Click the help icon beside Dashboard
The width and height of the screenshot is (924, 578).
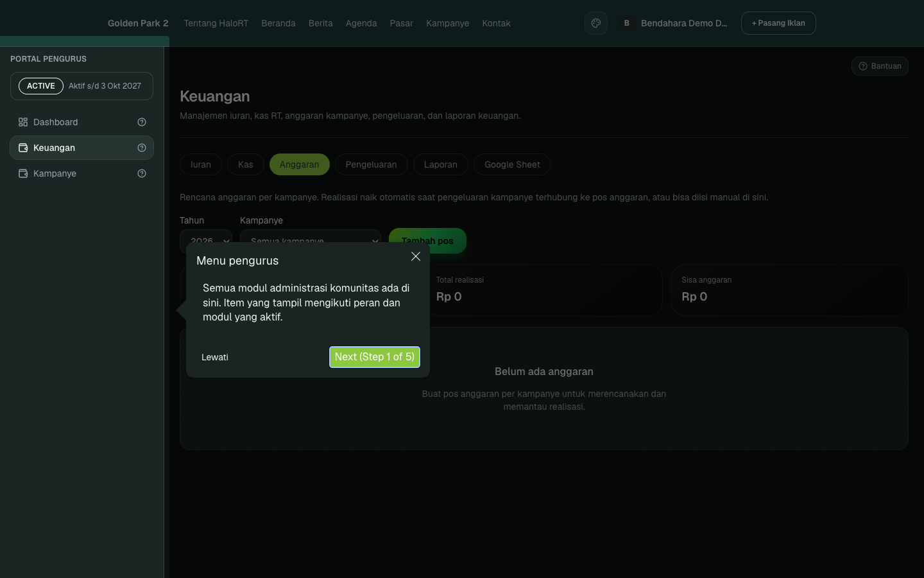coord(142,122)
